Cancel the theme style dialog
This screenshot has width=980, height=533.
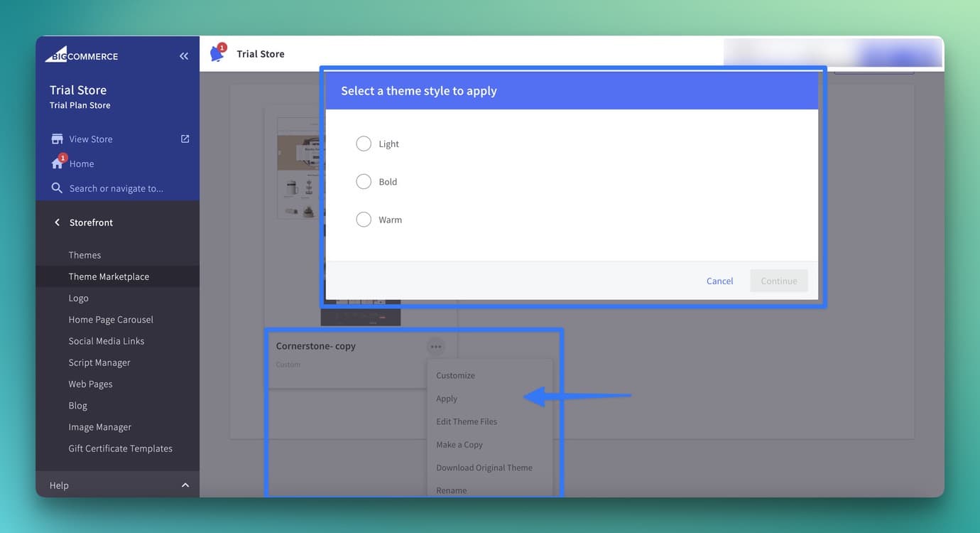[x=719, y=281]
